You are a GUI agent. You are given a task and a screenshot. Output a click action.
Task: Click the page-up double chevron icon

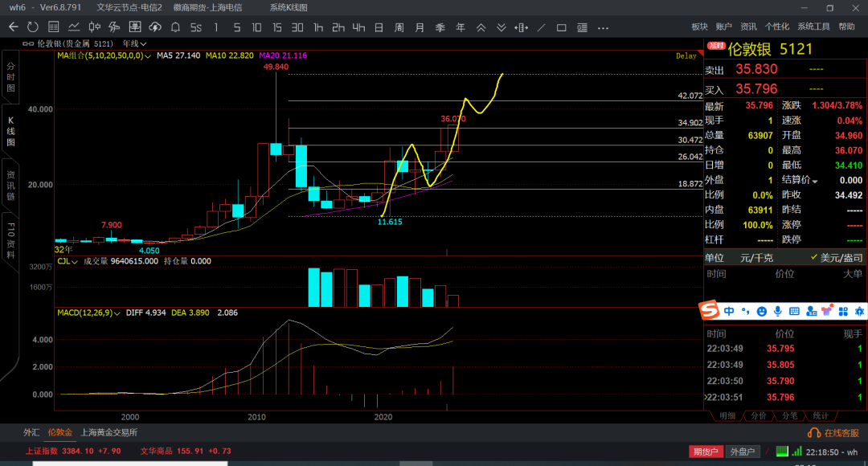(481, 27)
